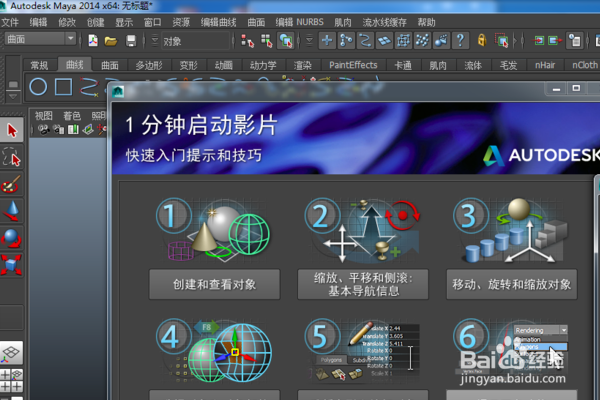Toggle the lock selection padlock icon
The height and width of the screenshot is (400, 600).
(482, 40)
